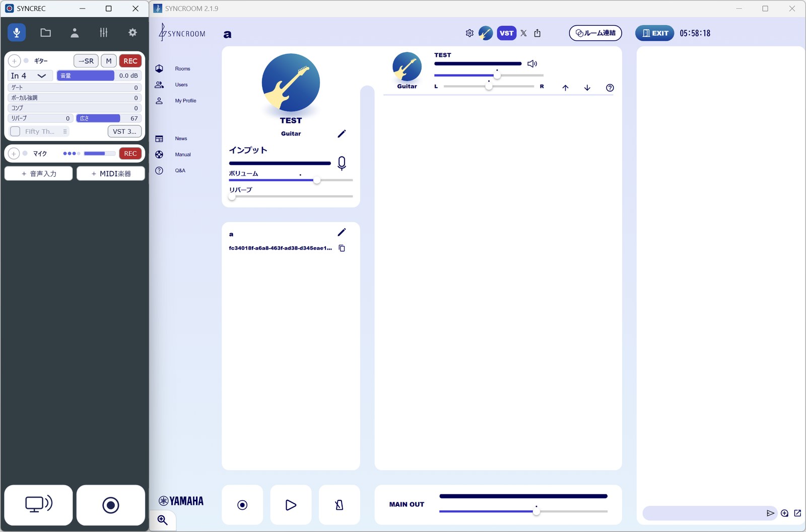Toggle the M mute button on ギター
Viewport: 806px width, 532px height.
tap(109, 61)
